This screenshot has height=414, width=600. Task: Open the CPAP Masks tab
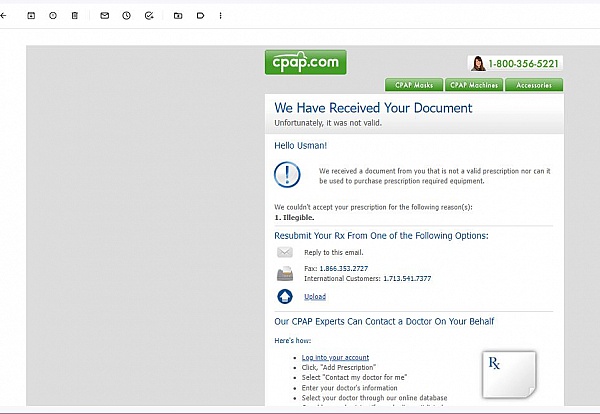[x=413, y=85]
